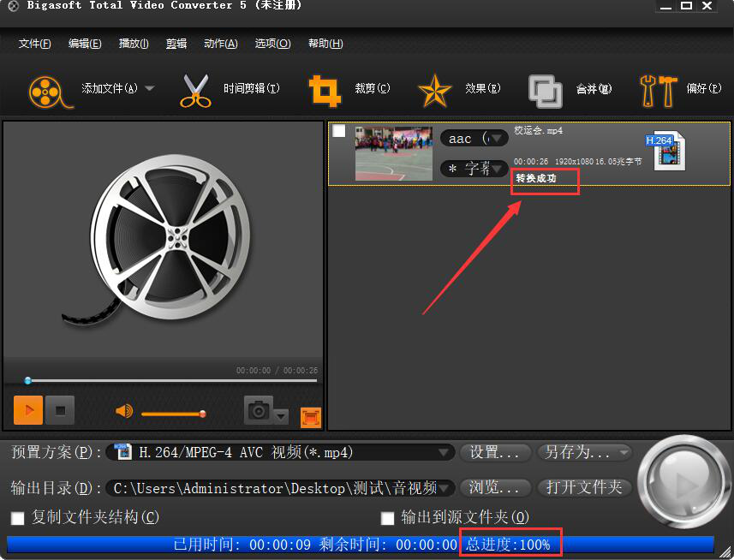Open the 剪辑 menu
The height and width of the screenshot is (560, 734).
pyautogui.click(x=176, y=44)
